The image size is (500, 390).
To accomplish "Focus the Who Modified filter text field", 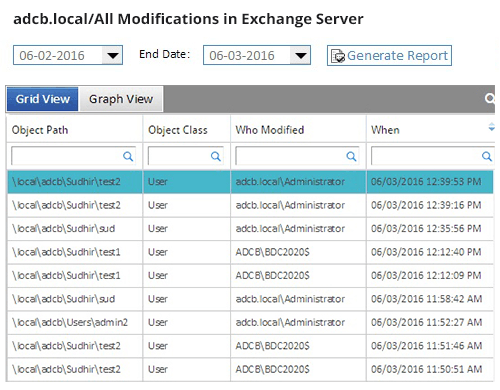I will [x=297, y=156].
